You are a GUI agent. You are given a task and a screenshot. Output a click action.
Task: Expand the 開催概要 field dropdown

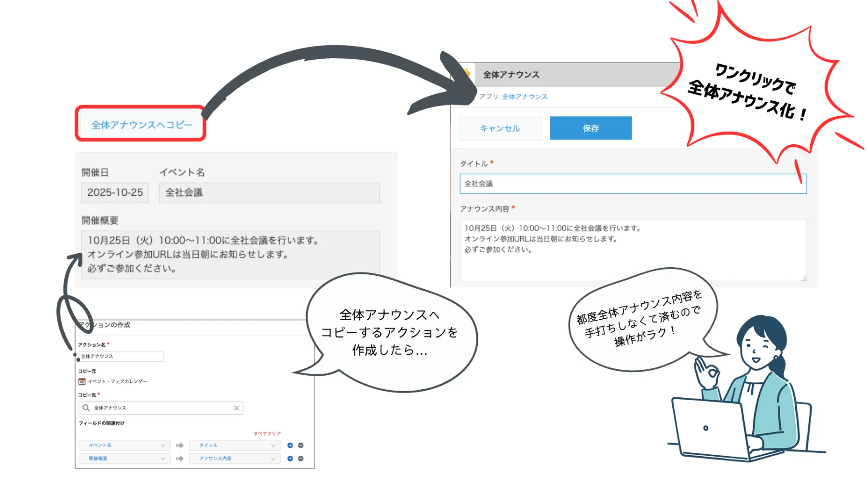point(163,459)
